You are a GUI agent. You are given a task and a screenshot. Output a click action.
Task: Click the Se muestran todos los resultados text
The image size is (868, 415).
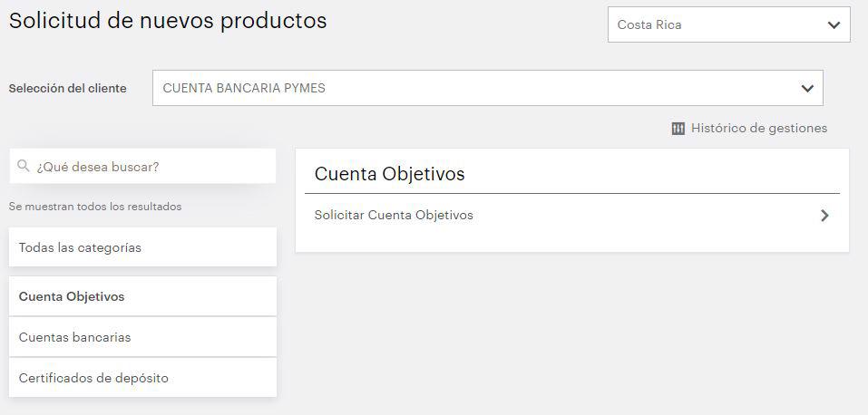[x=95, y=207]
